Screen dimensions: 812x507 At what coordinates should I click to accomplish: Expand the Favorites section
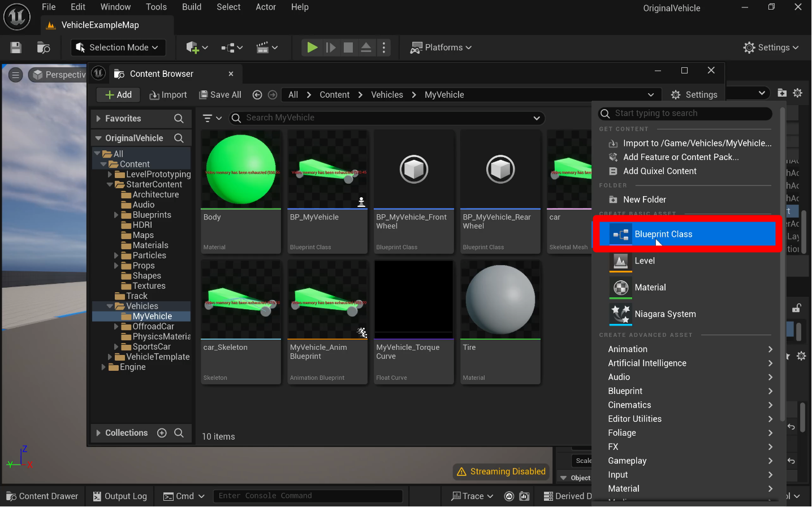point(98,119)
